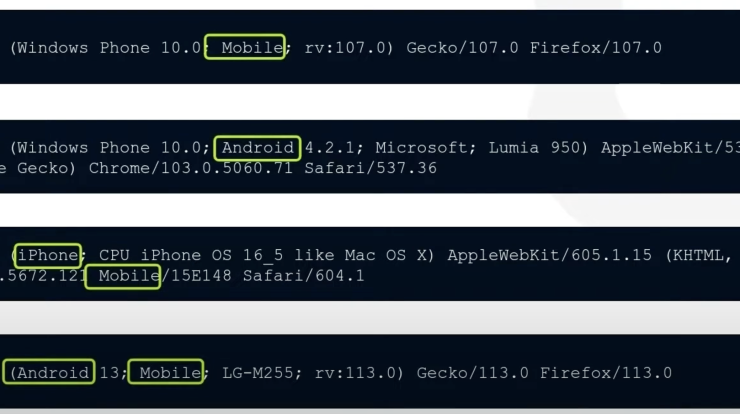The image size is (740, 414).
Task: Select the Gecko/113.0 text
Action: tap(472, 373)
